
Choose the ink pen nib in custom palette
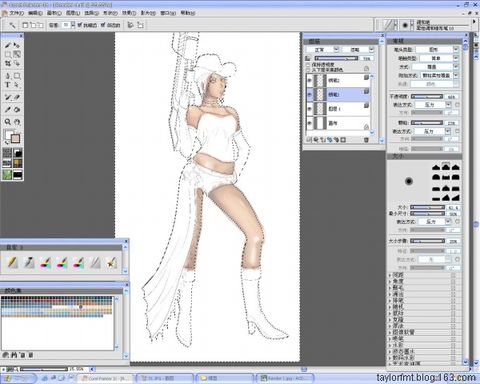tap(29, 263)
